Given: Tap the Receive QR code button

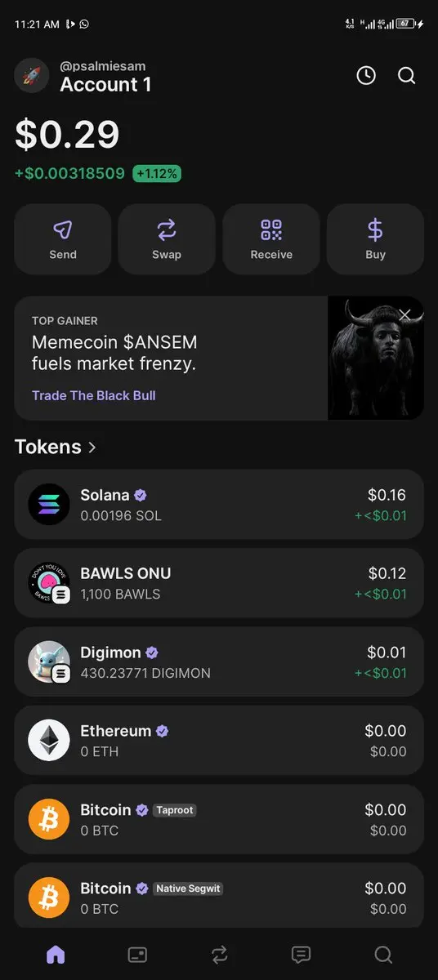Looking at the screenshot, I should [271, 239].
